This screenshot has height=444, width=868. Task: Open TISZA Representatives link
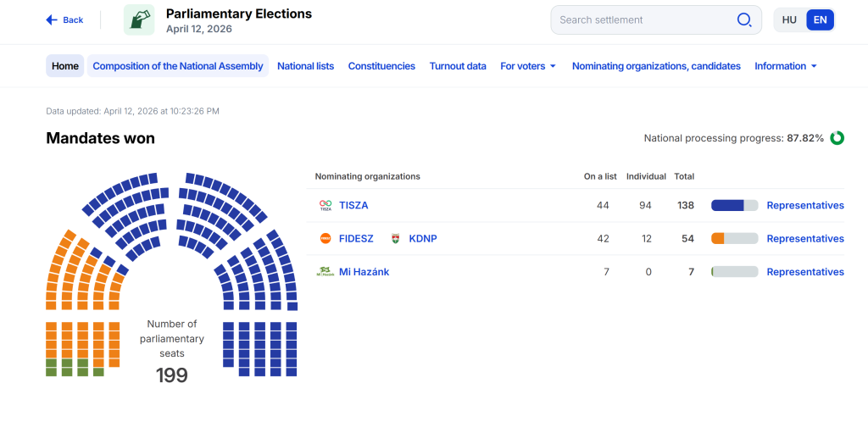coord(805,205)
